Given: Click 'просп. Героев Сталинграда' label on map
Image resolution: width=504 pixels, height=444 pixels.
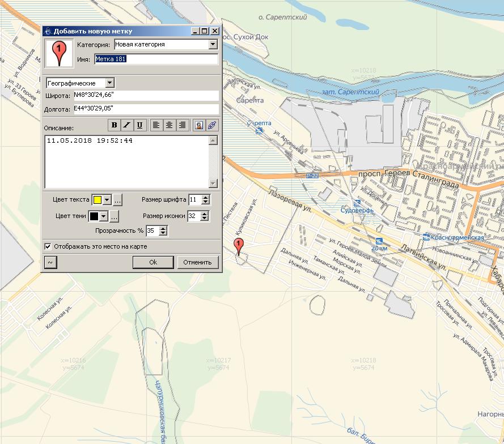Looking at the screenshot, I should tap(409, 178).
